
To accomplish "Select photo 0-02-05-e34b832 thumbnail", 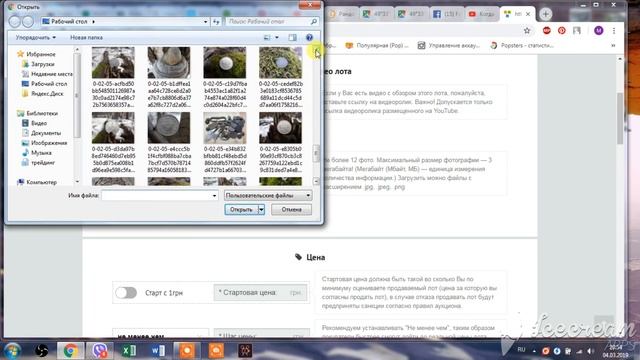I will coord(225,128).
